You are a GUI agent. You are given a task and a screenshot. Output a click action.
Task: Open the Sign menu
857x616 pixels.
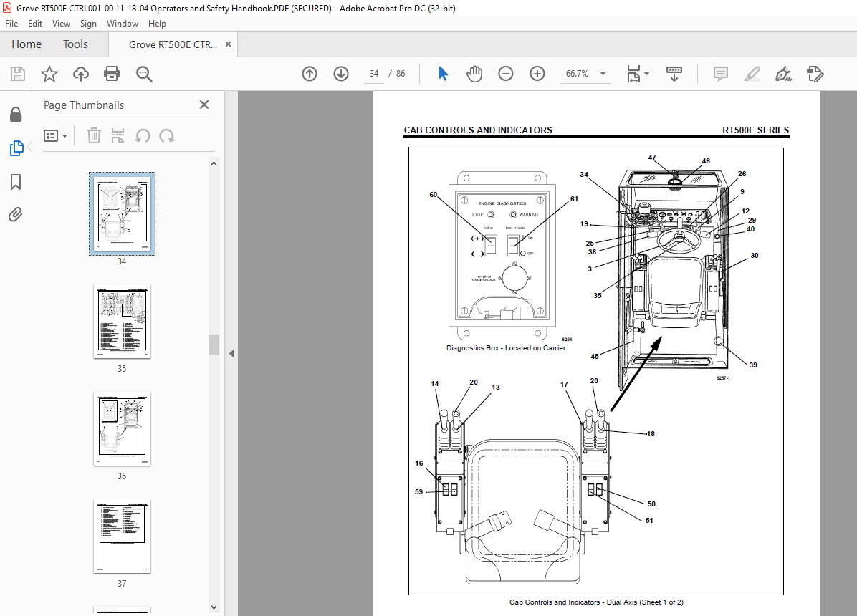[x=88, y=24]
